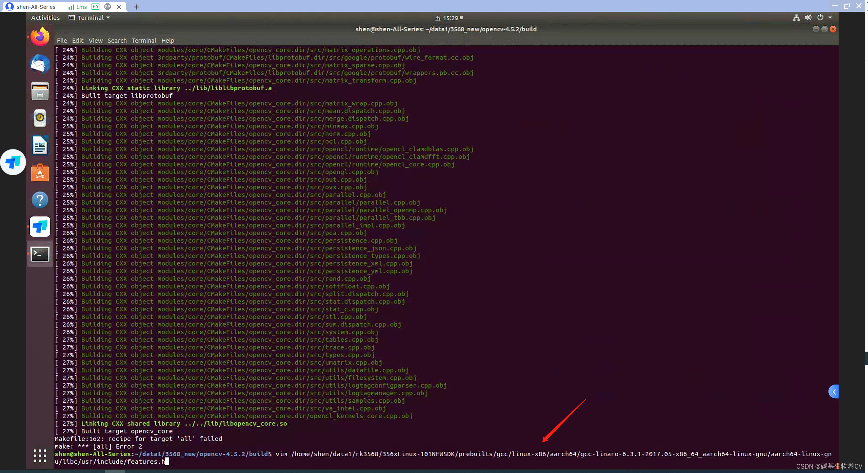The height and width of the screenshot is (473, 868).
Task: Open the Terminal menu in menu bar
Action: click(x=144, y=41)
